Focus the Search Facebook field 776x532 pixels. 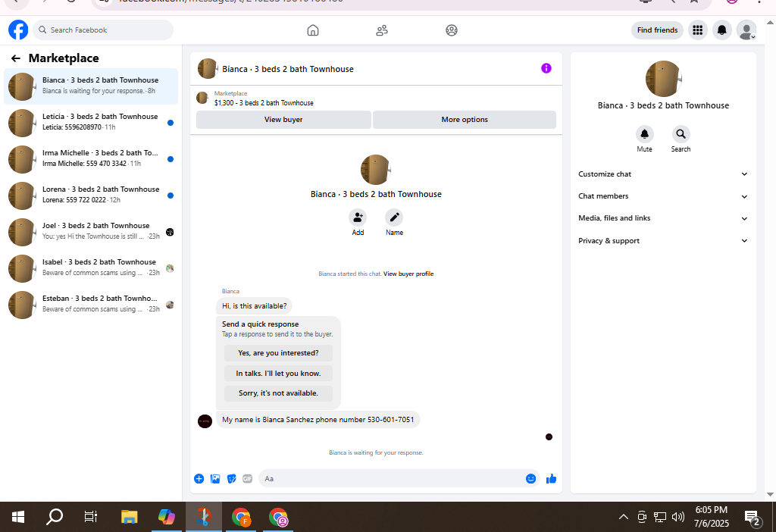[x=103, y=30]
